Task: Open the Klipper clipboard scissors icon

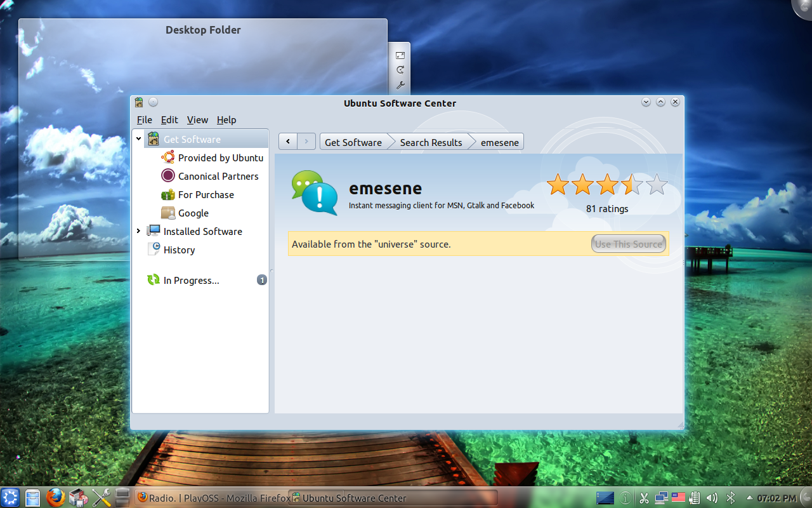Action: [x=644, y=498]
